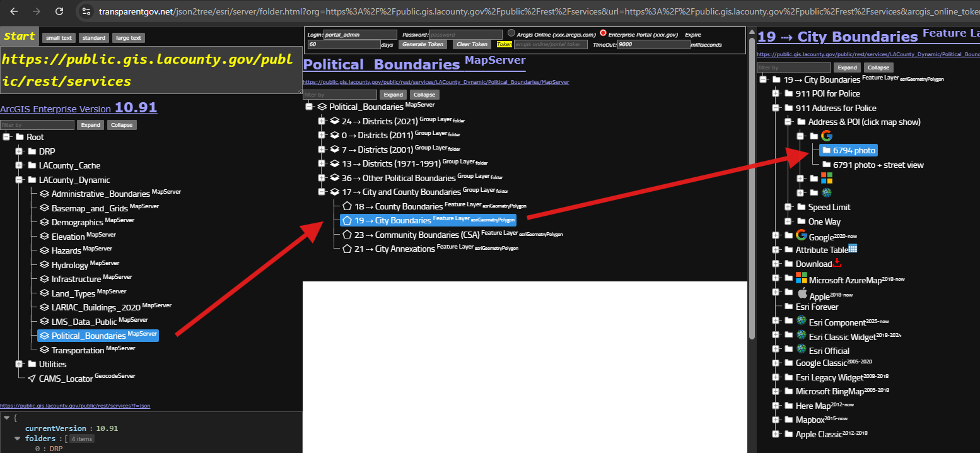Click the browser reload icon
The height and width of the screenshot is (453, 980).
click(59, 11)
